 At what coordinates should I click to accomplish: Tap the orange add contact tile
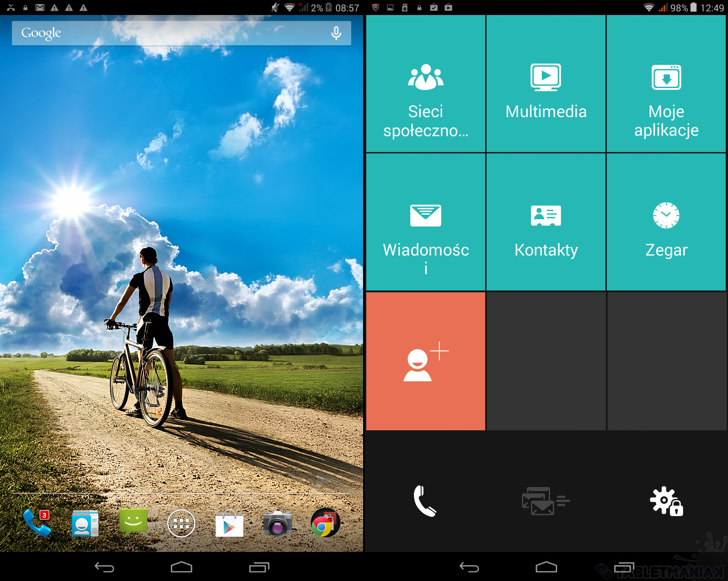(x=425, y=361)
